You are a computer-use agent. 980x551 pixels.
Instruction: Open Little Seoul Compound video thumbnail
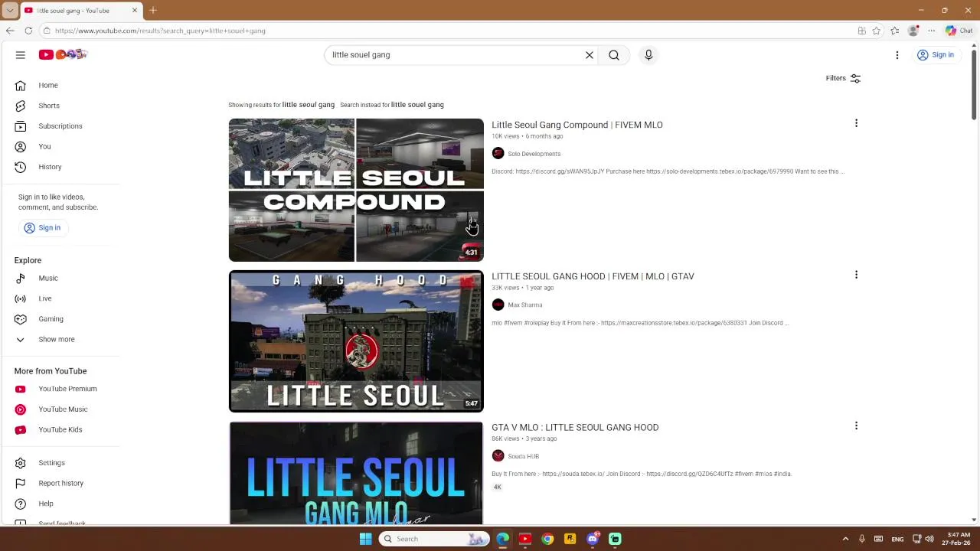[x=356, y=190]
